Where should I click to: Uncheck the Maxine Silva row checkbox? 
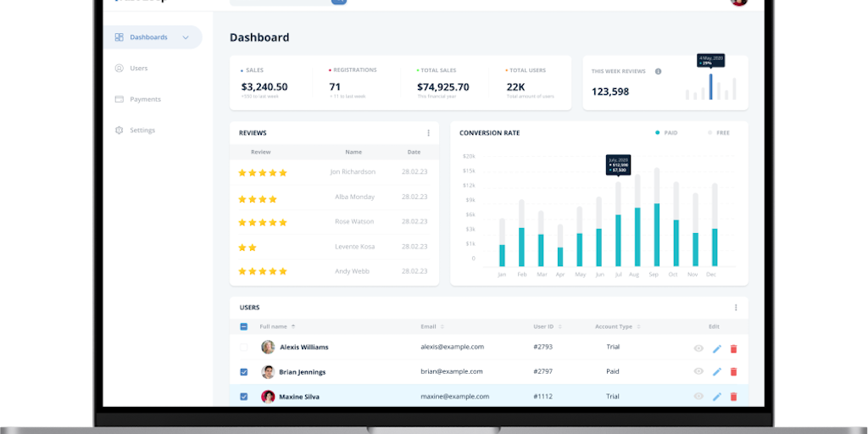243,397
